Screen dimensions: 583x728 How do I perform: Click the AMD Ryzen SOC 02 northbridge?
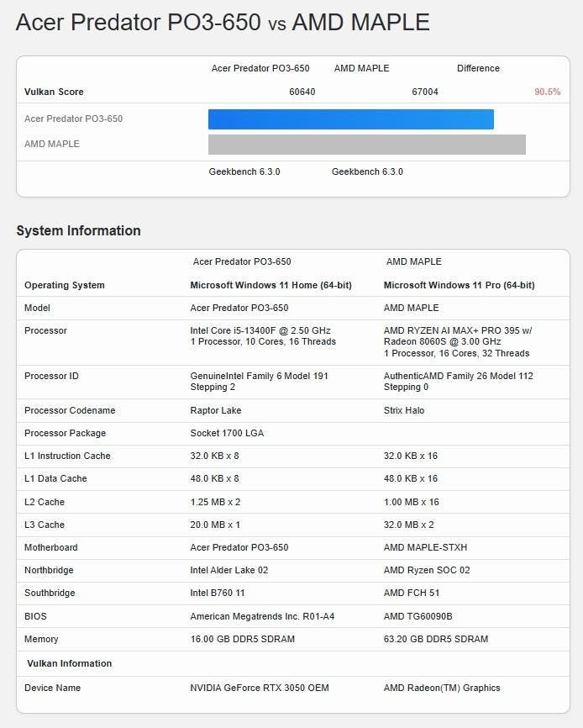pyautogui.click(x=427, y=570)
